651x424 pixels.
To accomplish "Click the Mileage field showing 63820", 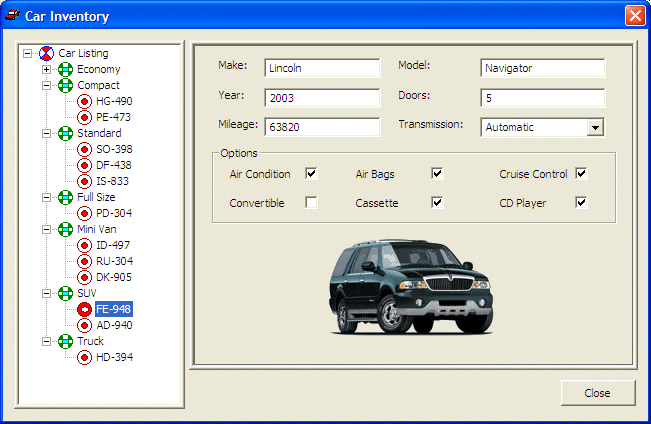I will point(322,127).
